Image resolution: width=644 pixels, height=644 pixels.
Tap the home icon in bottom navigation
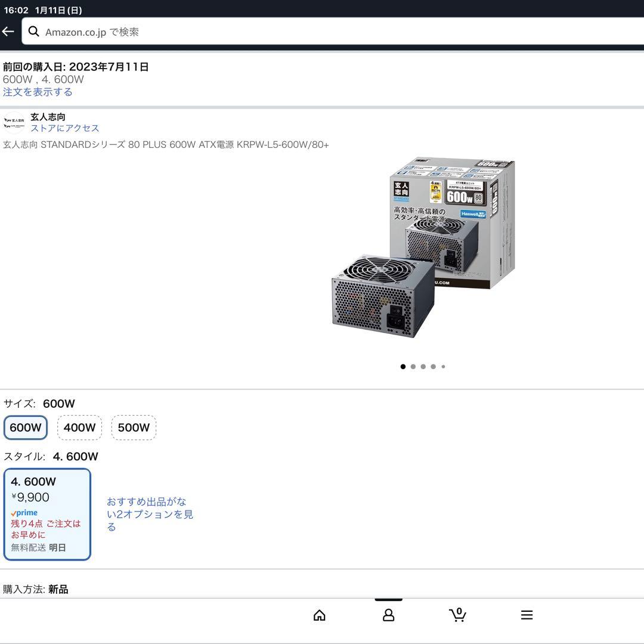pyautogui.click(x=320, y=615)
